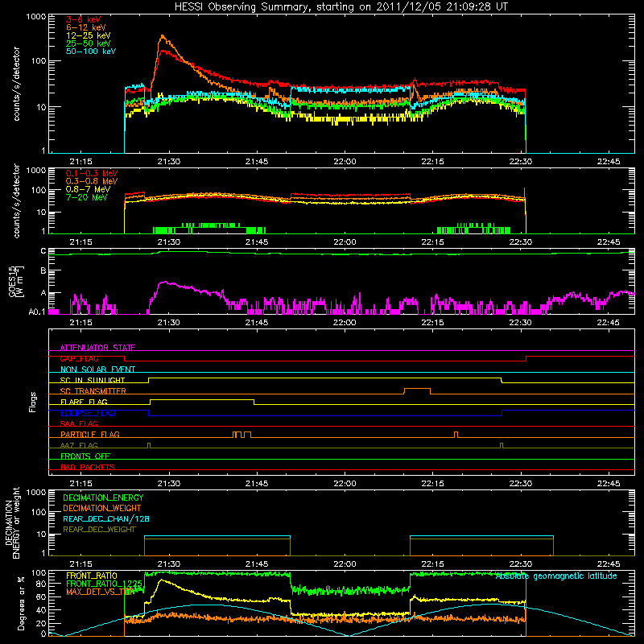Click the Flags vertical axis title

point(33,402)
